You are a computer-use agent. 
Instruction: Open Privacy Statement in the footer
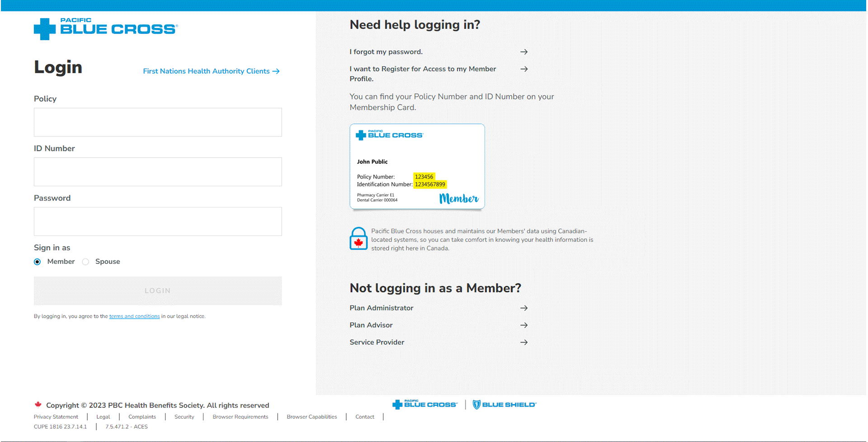56,417
